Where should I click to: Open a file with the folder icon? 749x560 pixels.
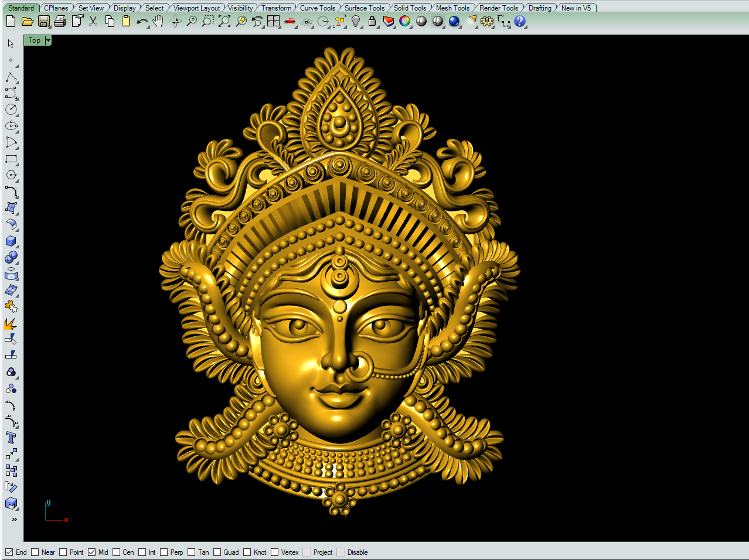pyautogui.click(x=27, y=22)
